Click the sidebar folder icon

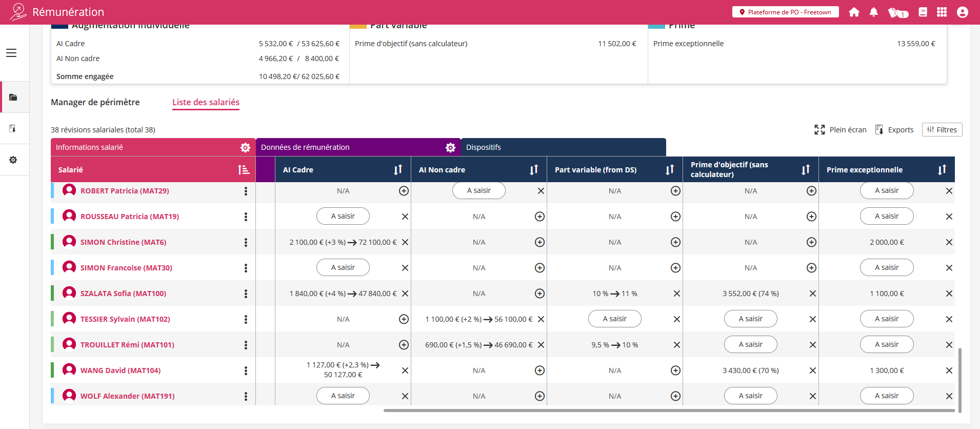pyautogui.click(x=13, y=97)
